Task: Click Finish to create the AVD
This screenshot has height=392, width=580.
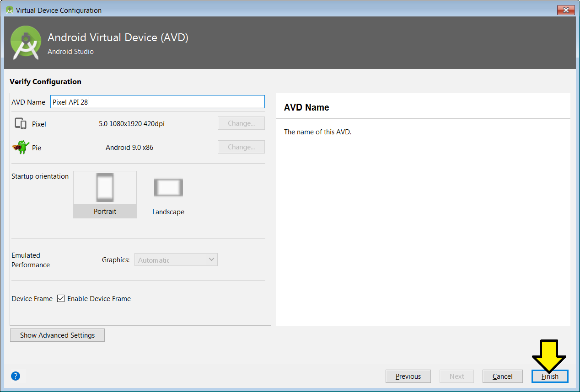Action: 550,376
